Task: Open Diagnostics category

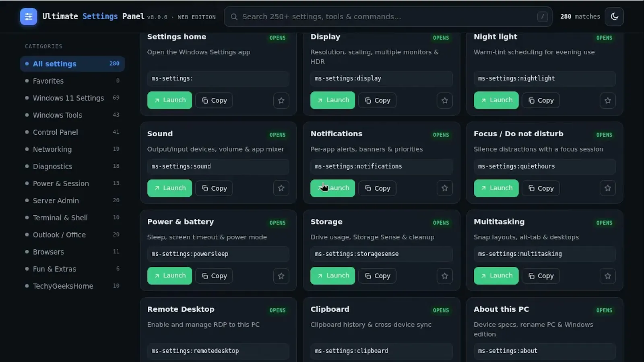Action: (72, 166)
